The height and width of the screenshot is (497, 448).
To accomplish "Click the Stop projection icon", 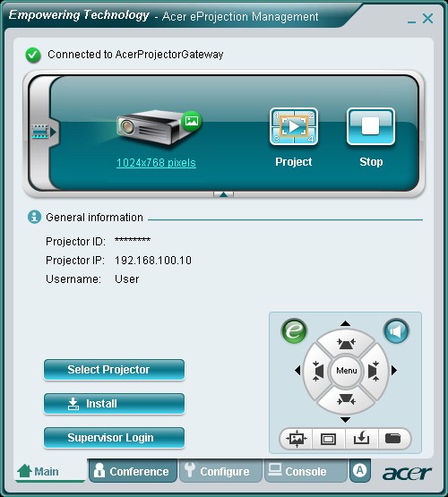I will 371,126.
